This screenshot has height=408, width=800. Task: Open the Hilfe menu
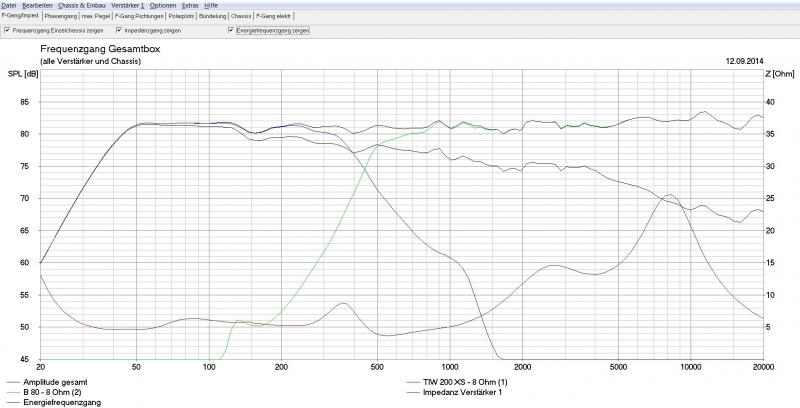[211, 5]
